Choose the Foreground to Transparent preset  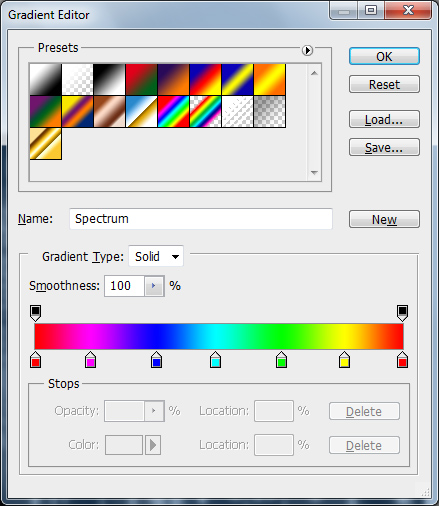(x=77, y=80)
